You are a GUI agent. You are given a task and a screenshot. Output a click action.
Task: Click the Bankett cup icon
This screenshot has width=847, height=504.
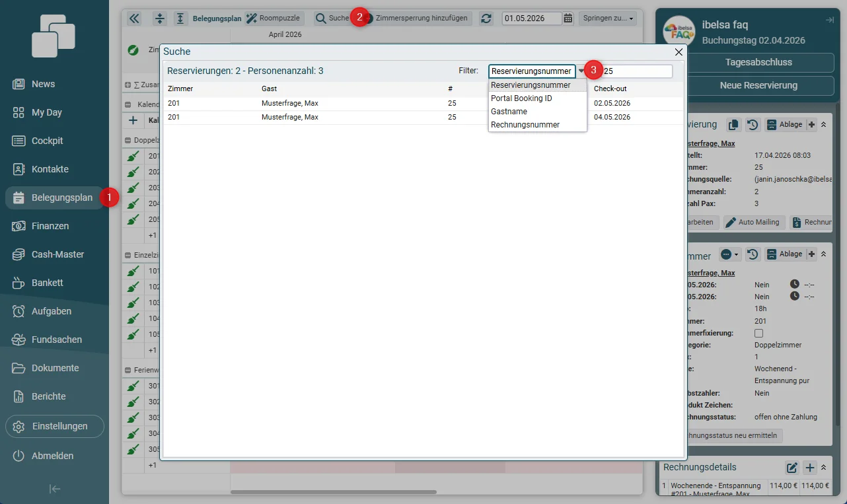18,283
